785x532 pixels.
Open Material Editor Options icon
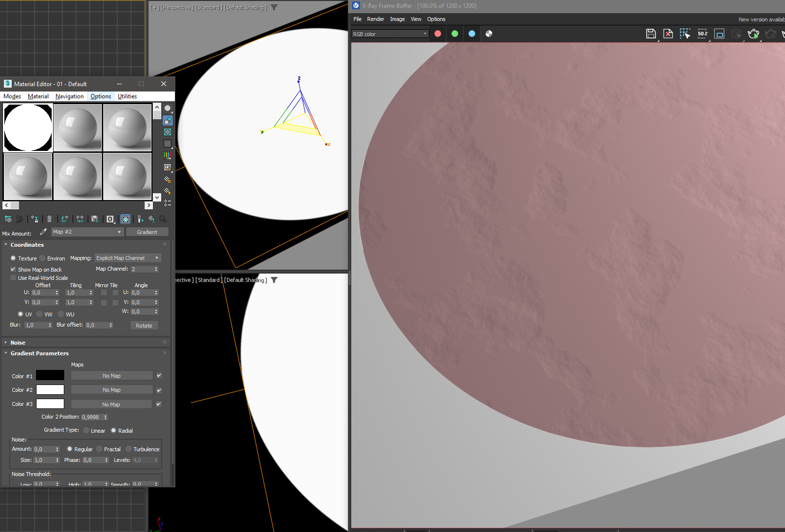click(x=168, y=179)
